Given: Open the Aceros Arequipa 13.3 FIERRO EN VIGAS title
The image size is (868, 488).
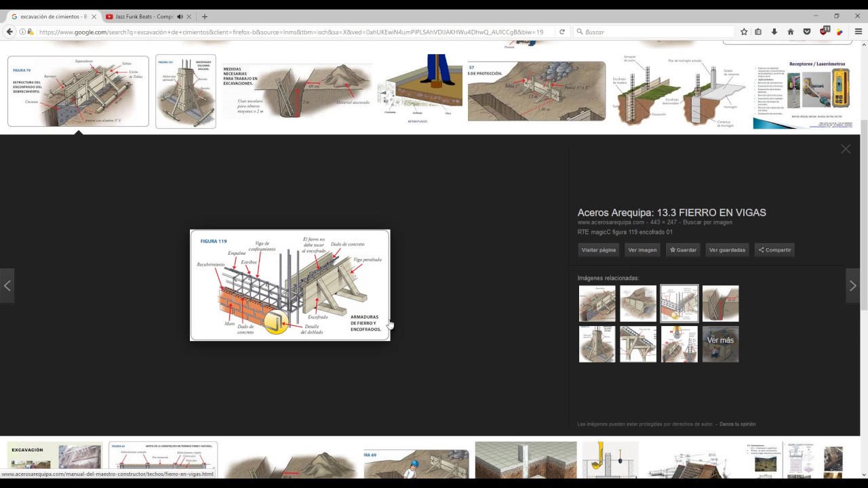Looking at the screenshot, I should pyautogui.click(x=671, y=212).
